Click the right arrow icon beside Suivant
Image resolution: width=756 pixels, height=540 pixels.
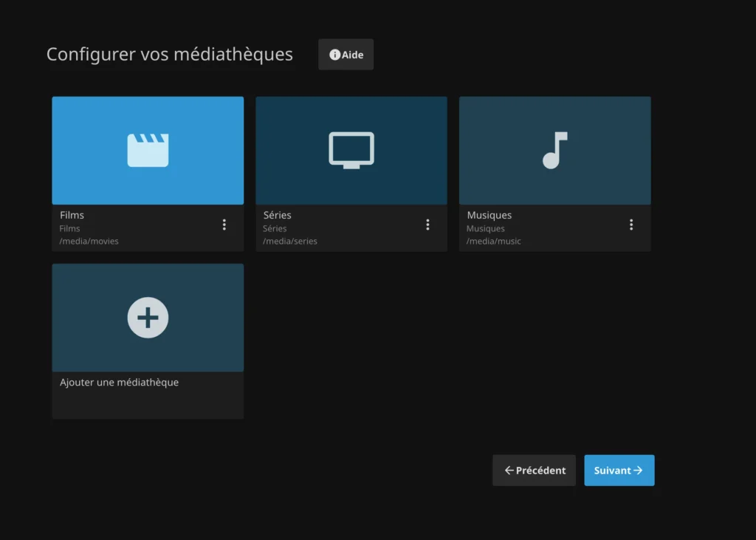(x=638, y=471)
